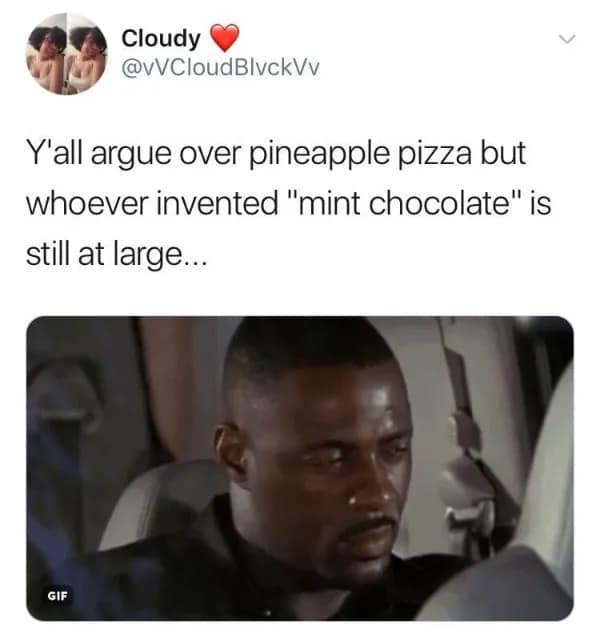600x638 pixels.
Task: Click the word "but" ending the first line
Action: [504, 154]
